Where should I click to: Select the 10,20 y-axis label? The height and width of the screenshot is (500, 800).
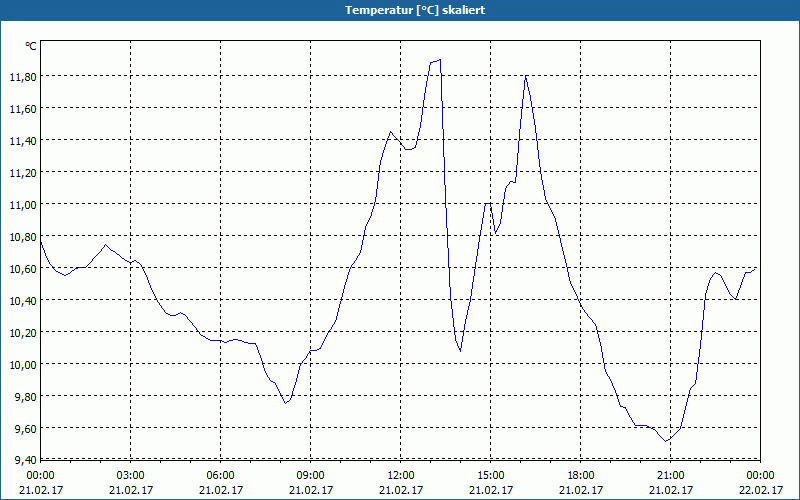(x=23, y=333)
